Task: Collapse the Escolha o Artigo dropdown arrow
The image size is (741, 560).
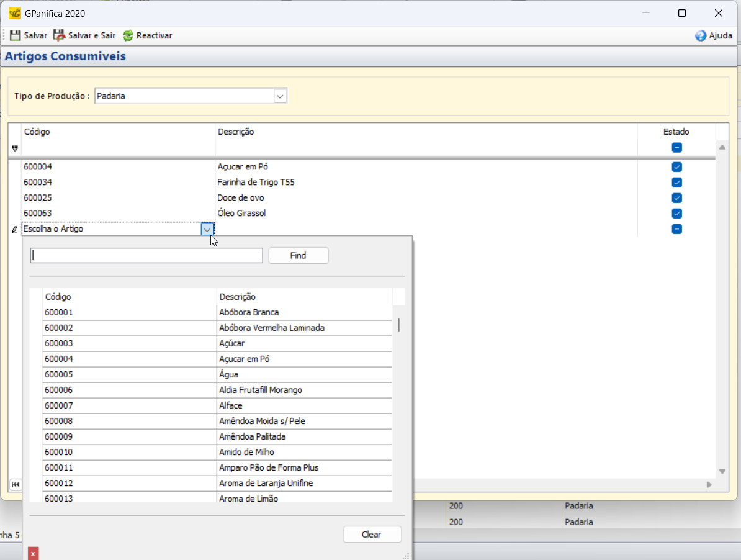Action: click(x=207, y=229)
